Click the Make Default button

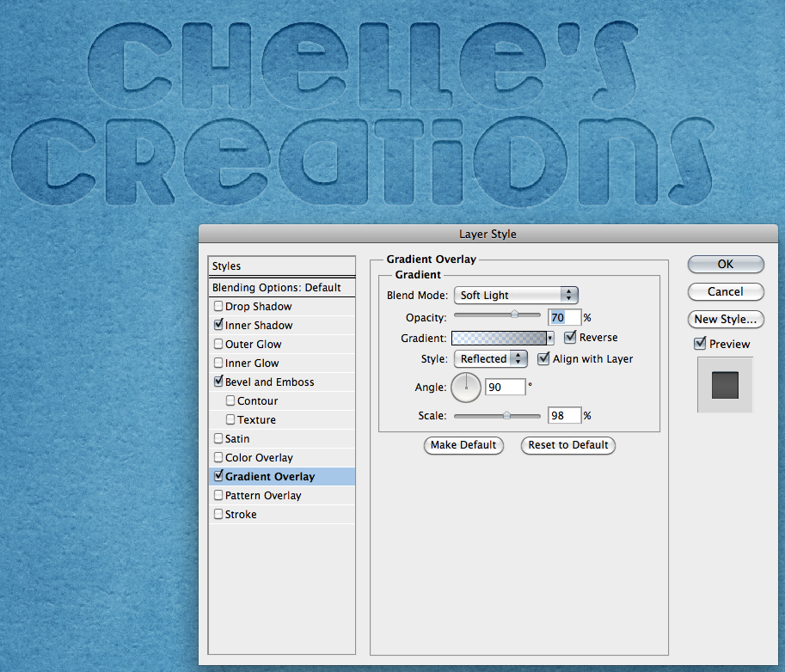click(x=463, y=445)
